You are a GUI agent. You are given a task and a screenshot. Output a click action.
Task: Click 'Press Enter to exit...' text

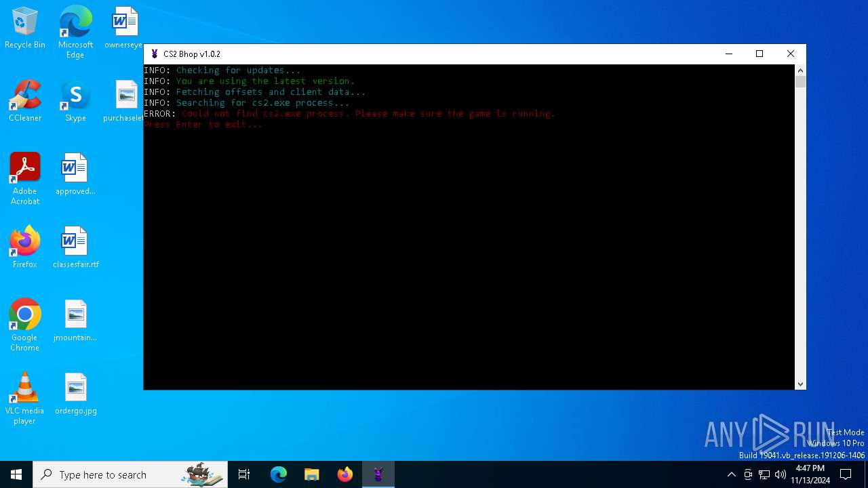click(203, 125)
